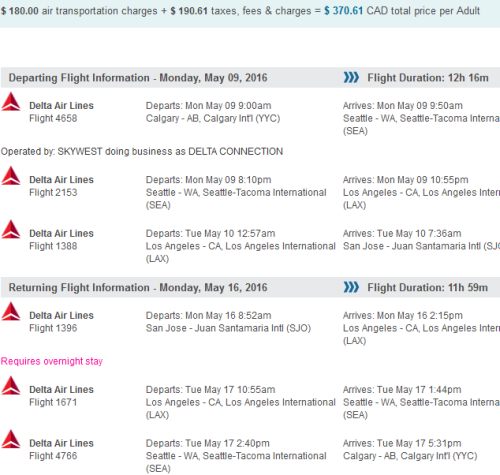Click Flight 2153 number text
500x475 pixels.
[x=53, y=193]
